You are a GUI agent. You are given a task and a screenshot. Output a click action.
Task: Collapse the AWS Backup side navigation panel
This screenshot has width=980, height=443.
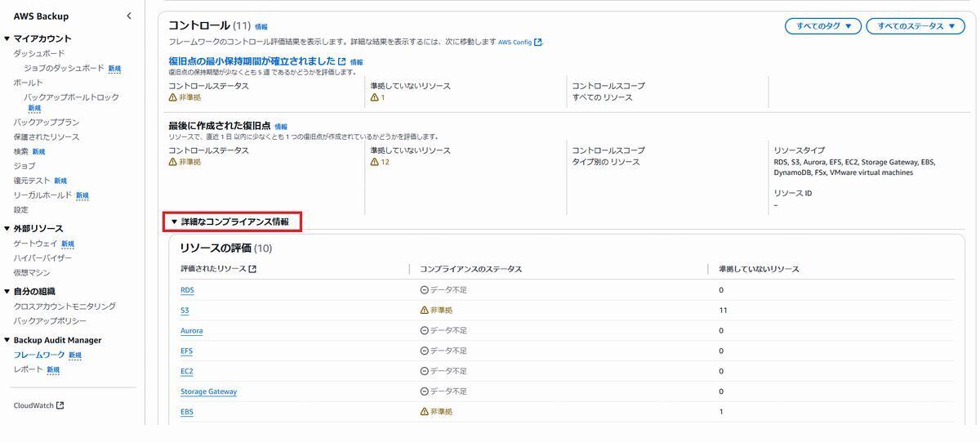tap(129, 16)
